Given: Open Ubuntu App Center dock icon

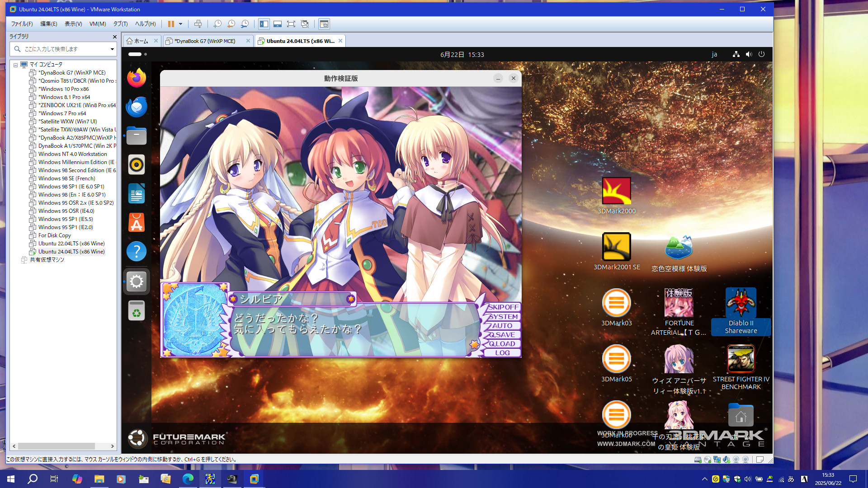Looking at the screenshot, I should [137, 222].
